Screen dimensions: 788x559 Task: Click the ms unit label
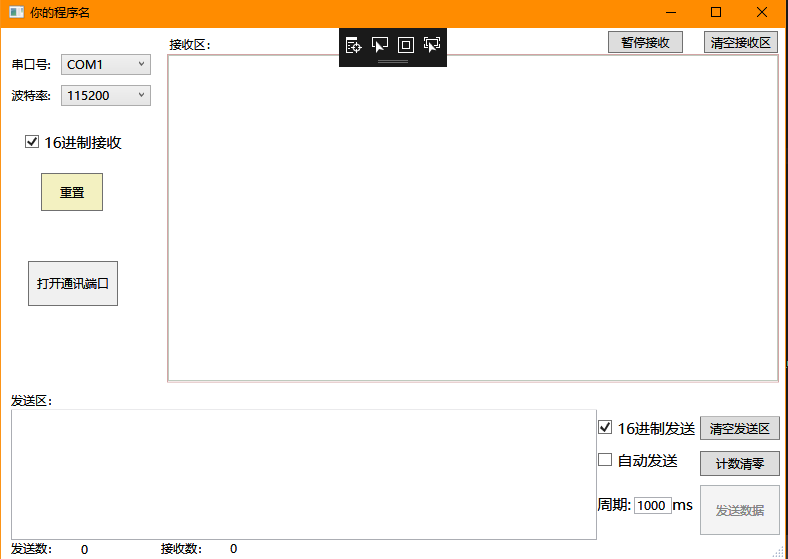(x=682, y=505)
